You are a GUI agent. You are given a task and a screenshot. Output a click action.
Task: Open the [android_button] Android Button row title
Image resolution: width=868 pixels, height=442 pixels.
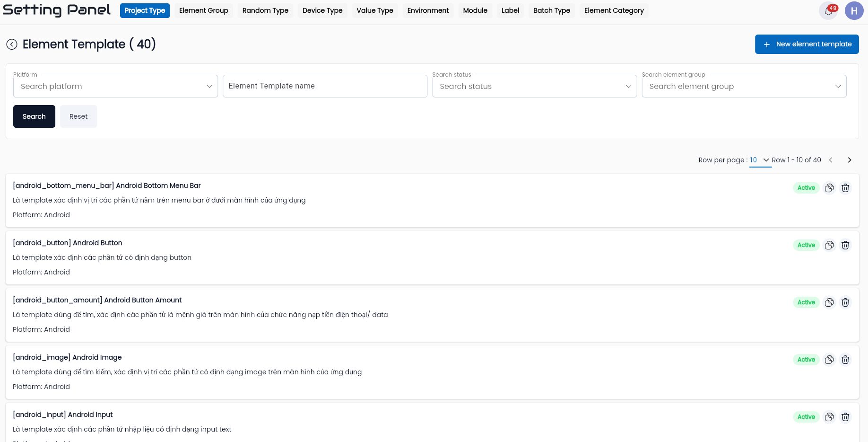pyautogui.click(x=68, y=243)
